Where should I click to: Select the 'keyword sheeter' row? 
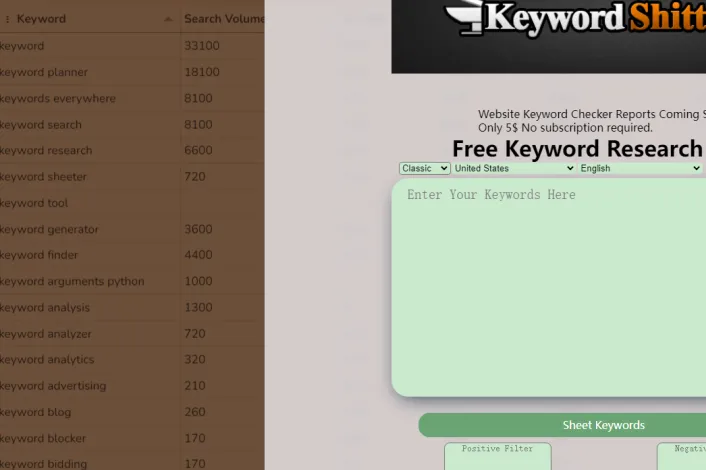pyautogui.click(x=132, y=176)
